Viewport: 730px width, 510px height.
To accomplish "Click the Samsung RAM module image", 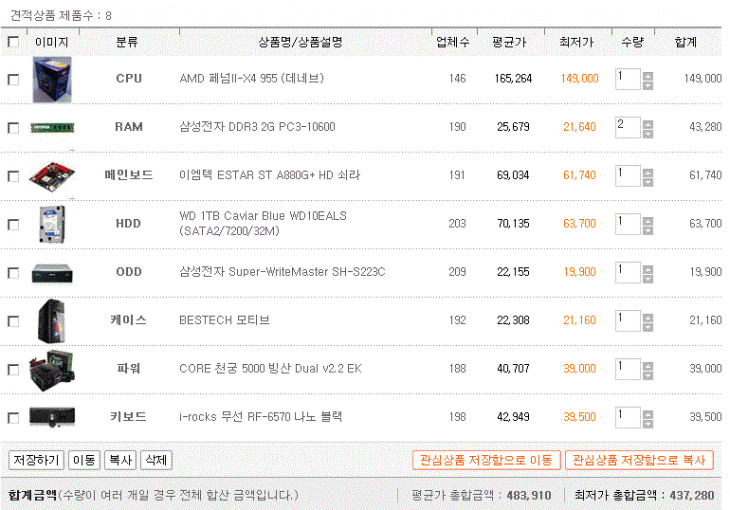I will pyautogui.click(x=52, y=127).
